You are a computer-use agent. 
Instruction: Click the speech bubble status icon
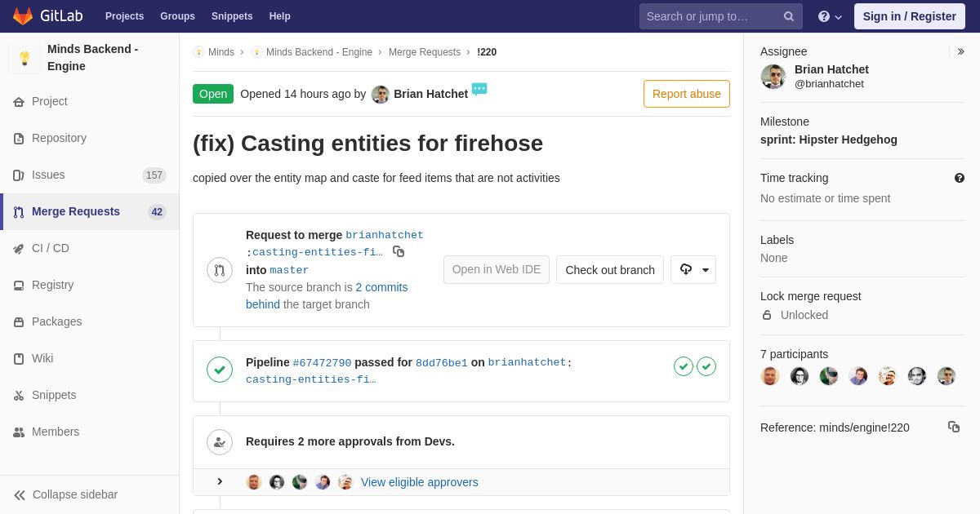[x=479, y=89]
